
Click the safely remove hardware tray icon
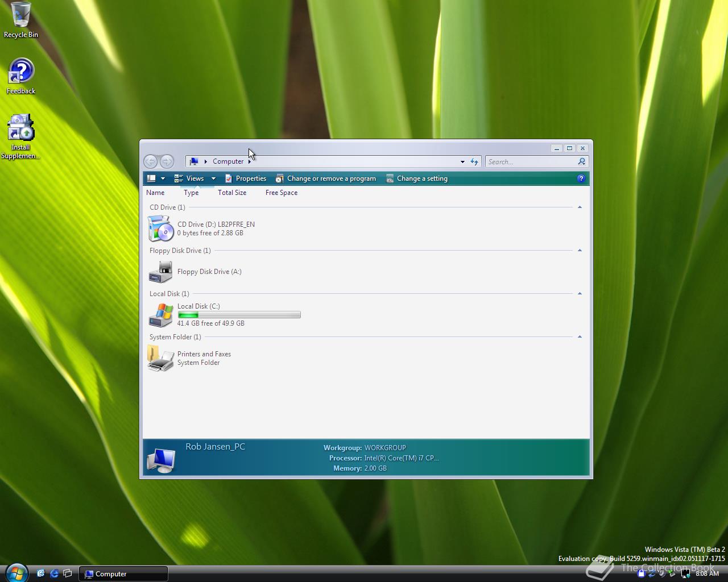[672, 573]
